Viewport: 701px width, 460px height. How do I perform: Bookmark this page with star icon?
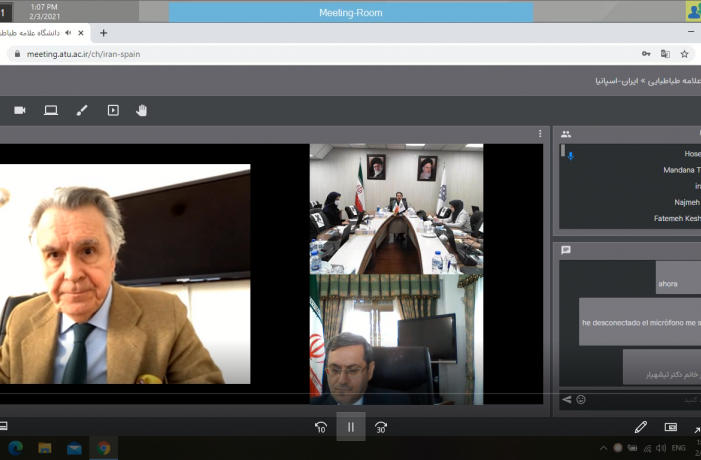tap(684, 54)
